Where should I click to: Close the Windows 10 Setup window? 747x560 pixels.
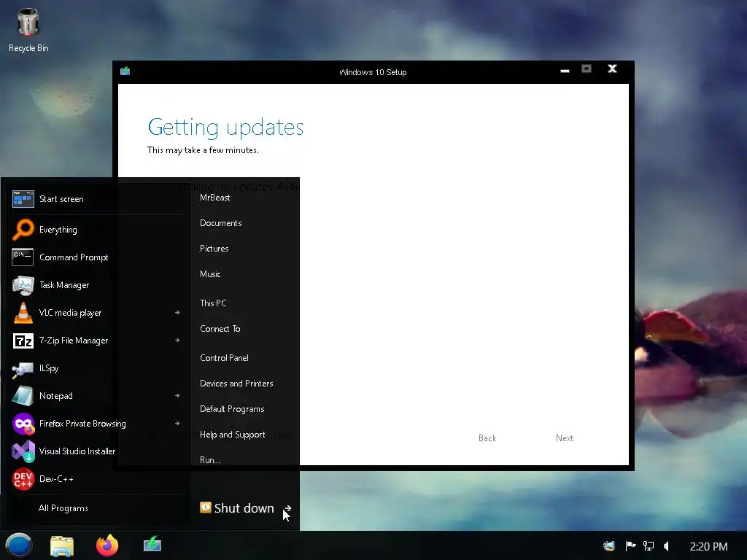pos(612,69)
